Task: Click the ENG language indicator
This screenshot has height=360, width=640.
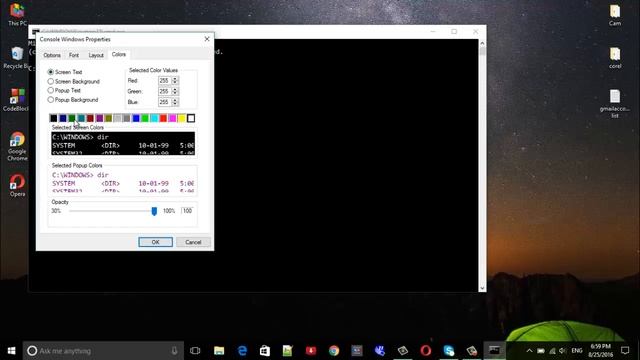Action: pyautogui.click(x=577, y=351)
